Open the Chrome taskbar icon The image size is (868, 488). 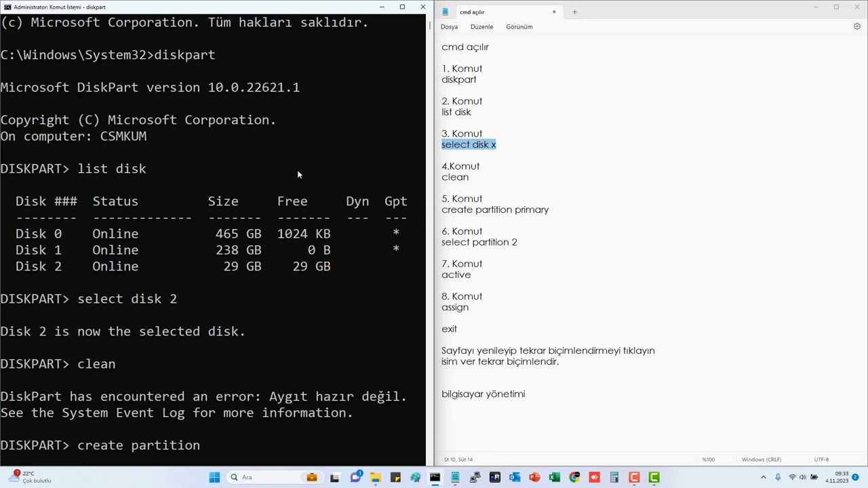pyautogui.click(x=574, y=477)
